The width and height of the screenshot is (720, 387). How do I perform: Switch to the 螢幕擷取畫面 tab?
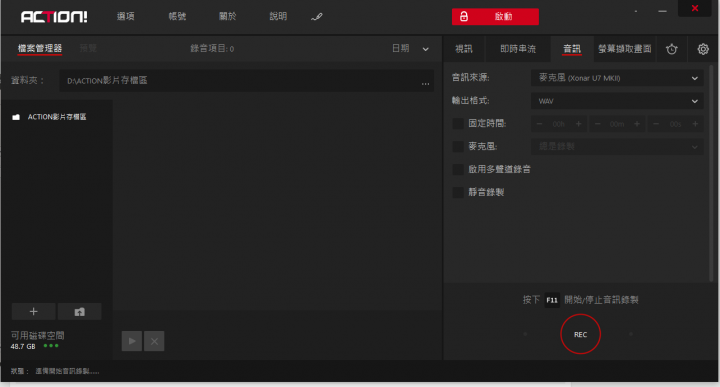pos(624,49)
